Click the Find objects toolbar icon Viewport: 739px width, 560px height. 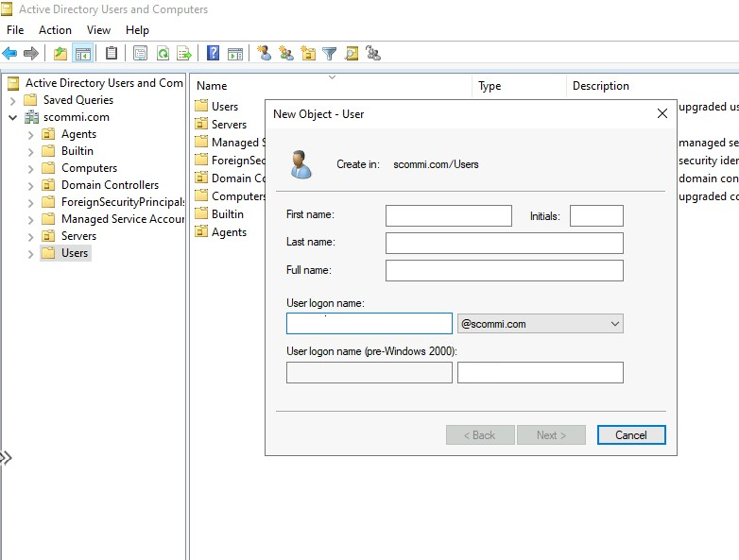coord(352,53)
